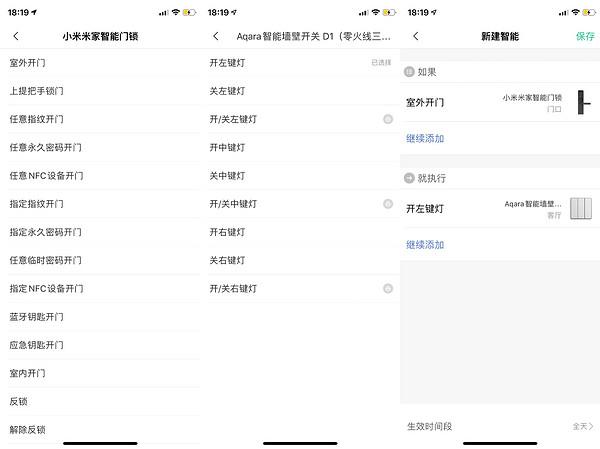
Task: Tap the round icon beside 开/关中键灯
Action: pos(388,204)
